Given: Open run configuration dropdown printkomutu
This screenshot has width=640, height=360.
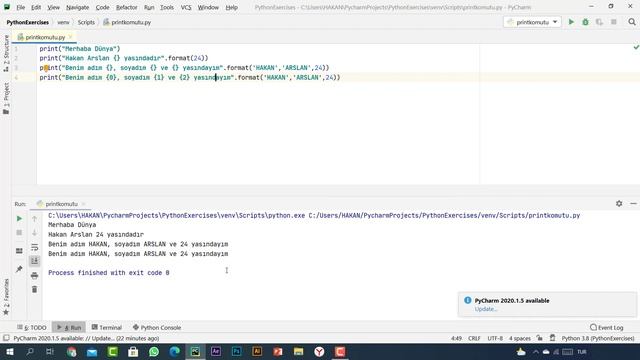Looking at the screenshot, I should (x=532, y=22).
